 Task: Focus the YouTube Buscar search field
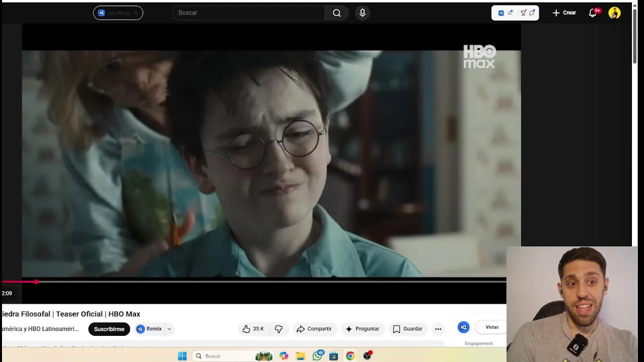(x=249, y=13)
